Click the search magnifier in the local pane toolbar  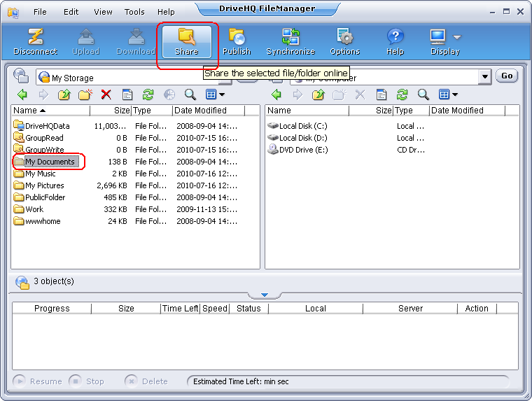pos(423,94)
